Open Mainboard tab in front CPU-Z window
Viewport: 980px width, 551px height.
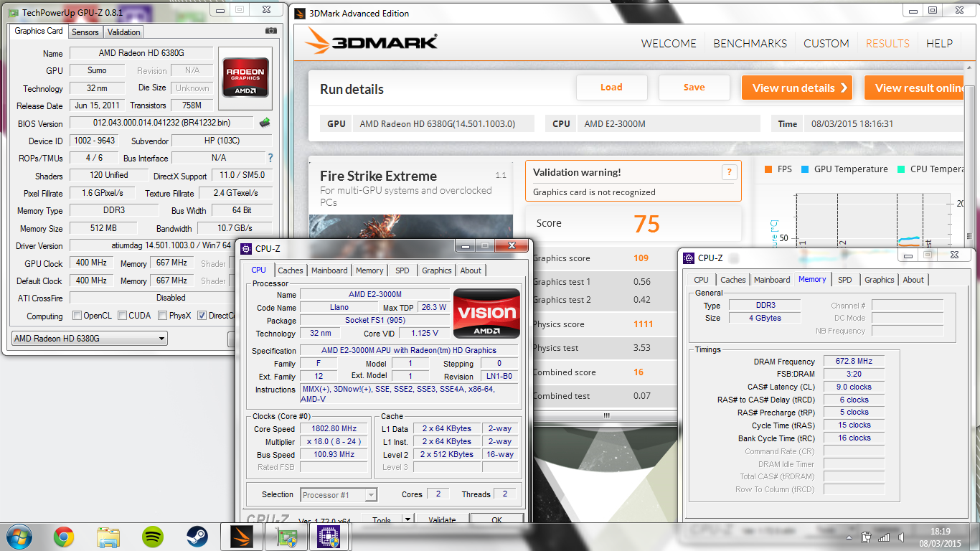(x=329, y=270)
